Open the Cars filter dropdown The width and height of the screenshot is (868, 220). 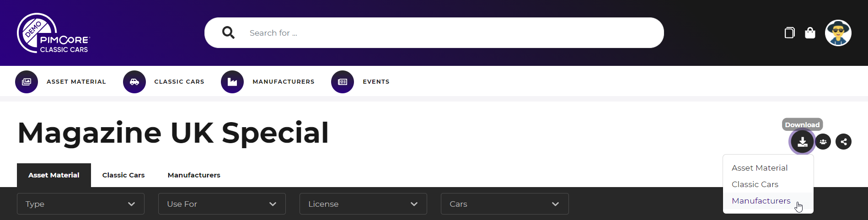(505, 204)
